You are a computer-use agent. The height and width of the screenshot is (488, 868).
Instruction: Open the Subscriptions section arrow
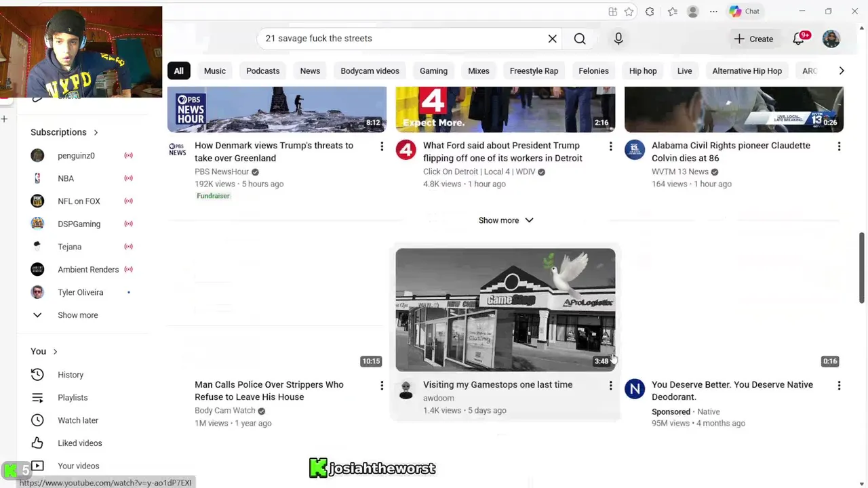click(x=96, y=132)
